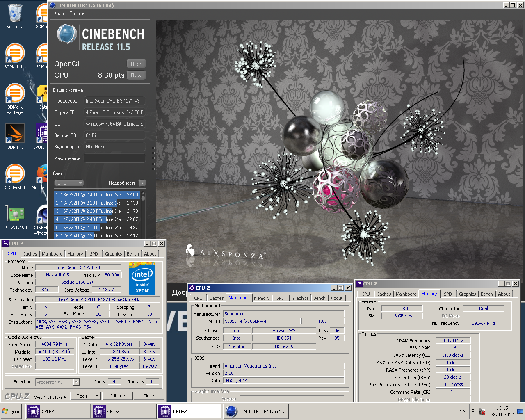Open the Файл menu in Cinebench
This screenshot has width=525, height=420.
(x=58, y=14)
